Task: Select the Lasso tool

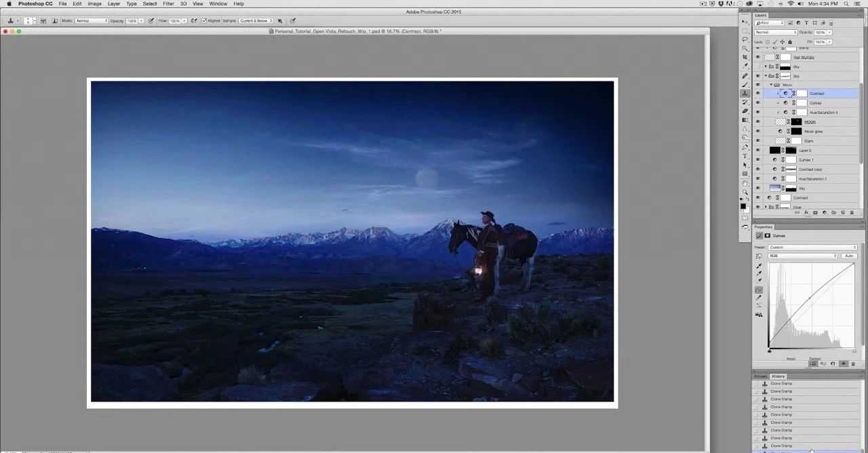Action: pyautogui.click(x=745, y=40)
